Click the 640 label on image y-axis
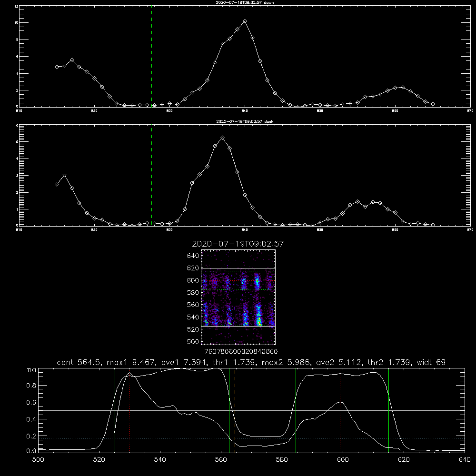Screen dimensions: 476x476 [193, 256]
